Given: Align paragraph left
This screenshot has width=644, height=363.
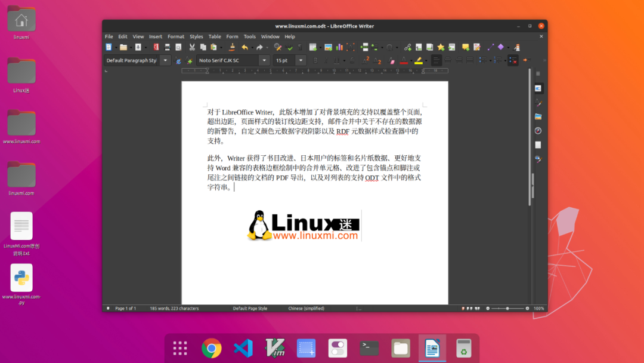Looking at the screenshot, I should 436,60.
